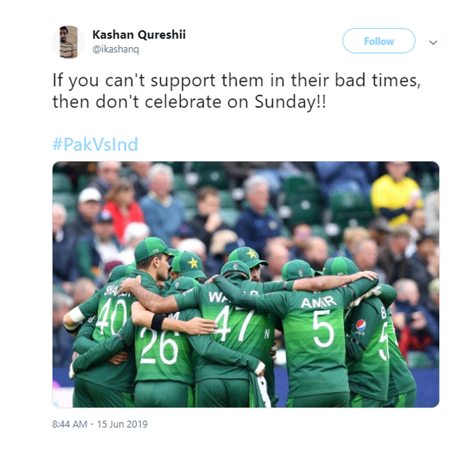Click the Follow button
The image size is (476, 476).
click(378, 41)
